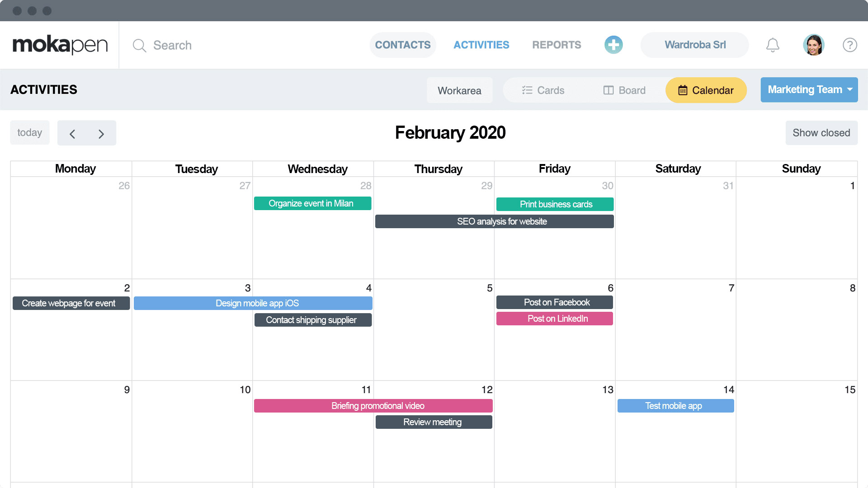Select the Wardroba Srl workspace
Image resolution: width=868 pixels, height=488 pixels.
694,45
